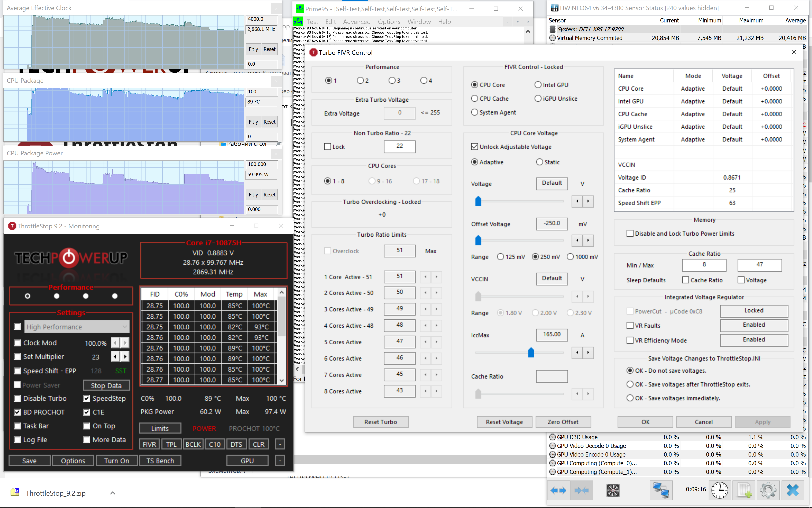Image resolution: width=812 pixels, height=508 pixels.
Task: Click the ThrottleStop title bar icon
Action: pyautogui.click(x=12, y=226)
